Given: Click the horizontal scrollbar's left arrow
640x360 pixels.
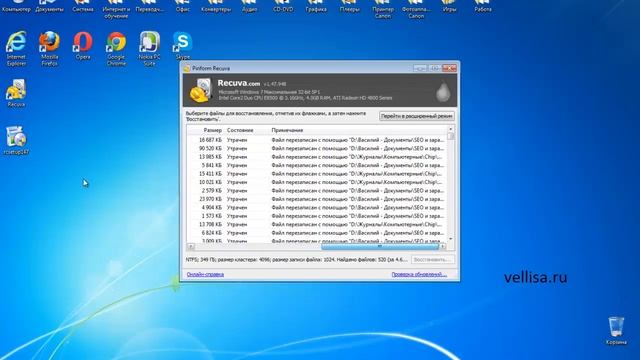Looking at the screenshot, I should coord(191,247).
